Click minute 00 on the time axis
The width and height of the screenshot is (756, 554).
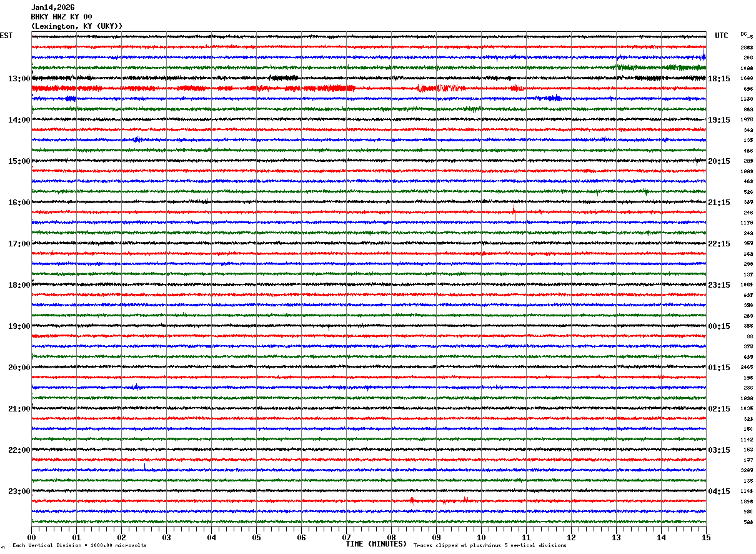pos(31,538)
